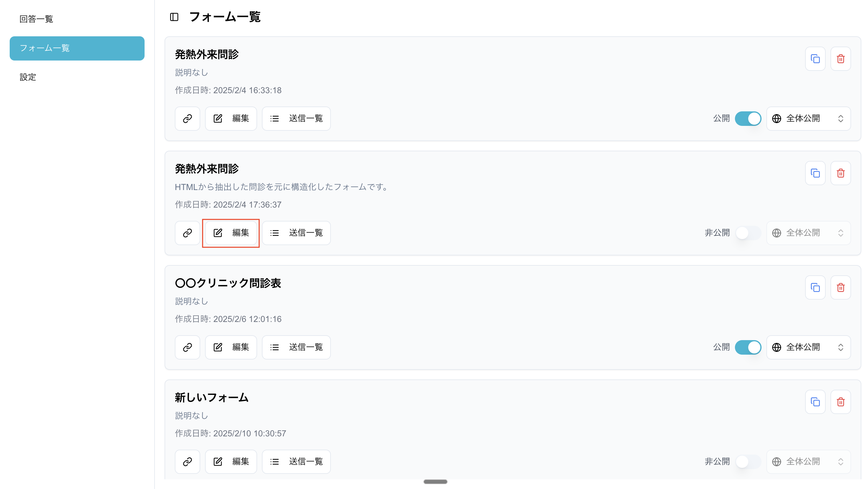Duplicate the 新しいフォーム form
Screen dimensions: 868x489
point(815,402)
